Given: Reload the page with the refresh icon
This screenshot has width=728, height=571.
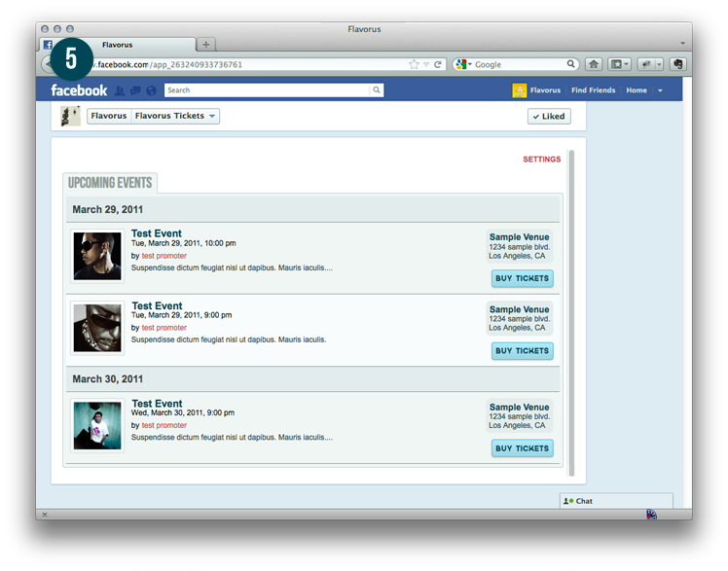Looking at the screenshot, I should pyautogui.click(x=437, y=64).
